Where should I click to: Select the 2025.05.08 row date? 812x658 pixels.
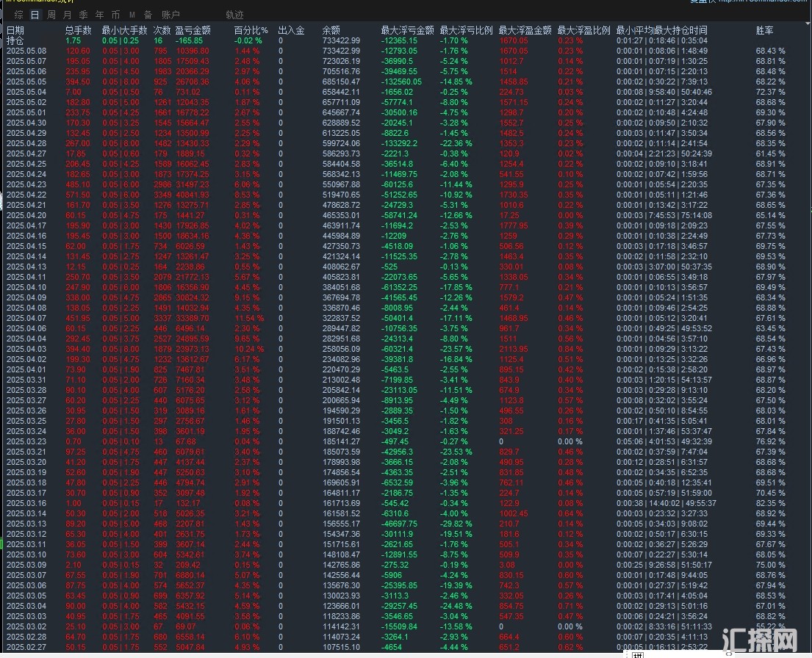26,51
